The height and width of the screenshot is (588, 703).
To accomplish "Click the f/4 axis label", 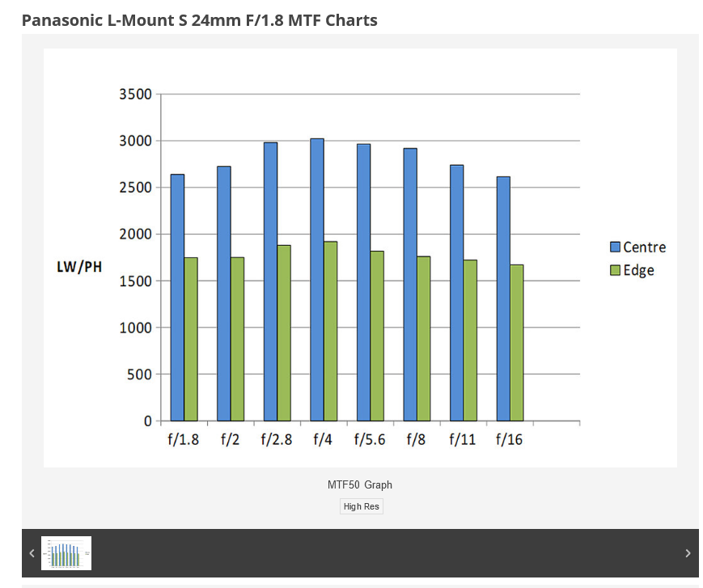I will click(x=323, y=440).
